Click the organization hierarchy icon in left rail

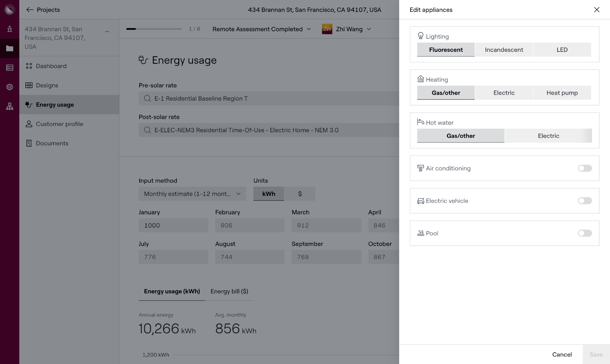tap(10, 106)
